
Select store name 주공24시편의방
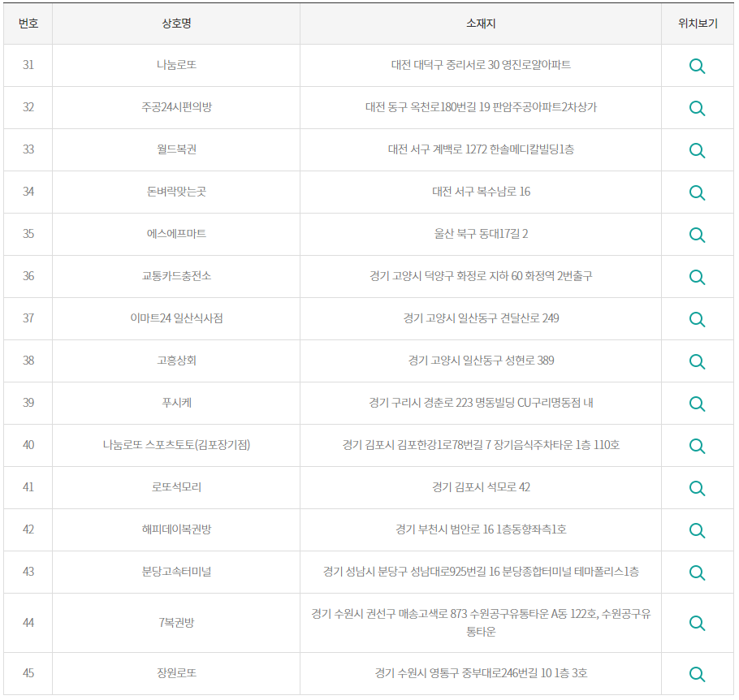pos(176,107)
